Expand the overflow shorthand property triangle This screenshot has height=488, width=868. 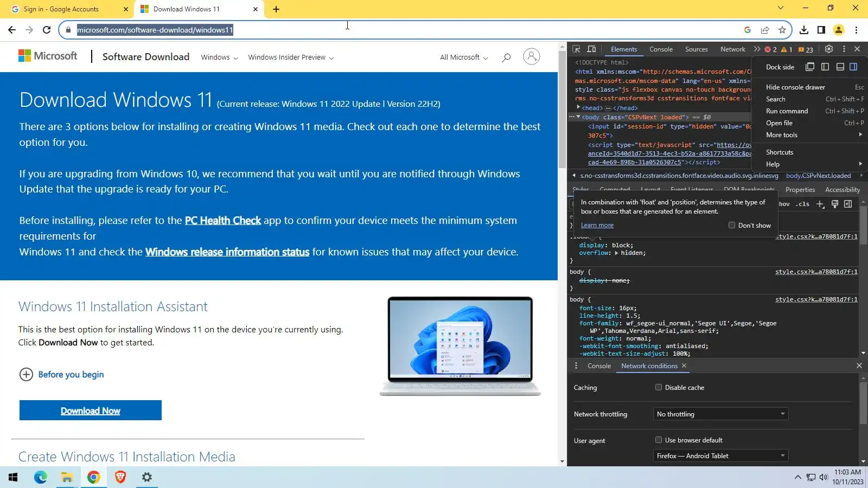pyautogui.click(x=616, y=253)
